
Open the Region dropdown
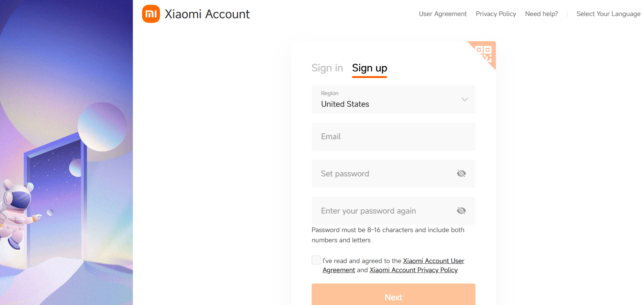point(393,99)
